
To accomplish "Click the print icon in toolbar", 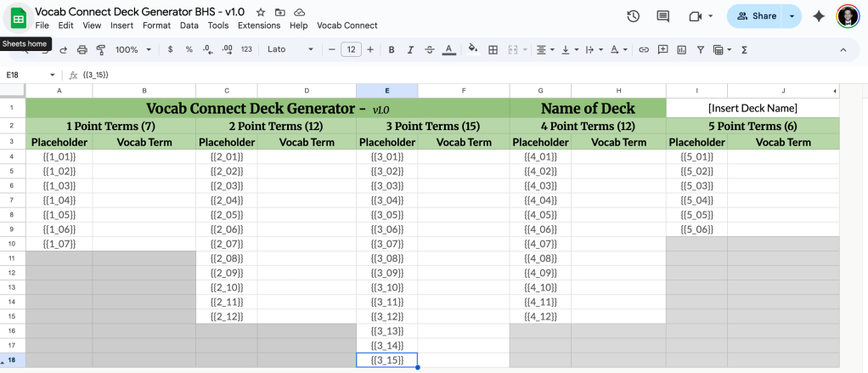I will (82, 50).
